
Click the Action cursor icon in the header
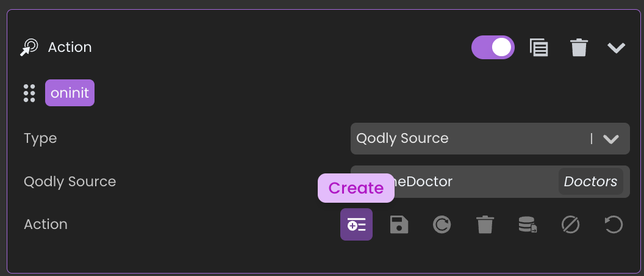coord(29,47)
